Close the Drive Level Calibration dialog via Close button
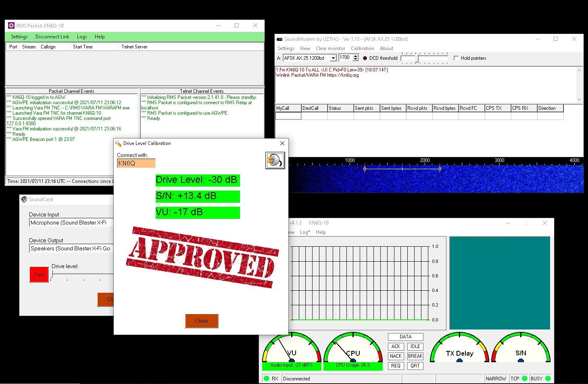Image resolution: width=588 pixels, height=384 pixels. click(x=202, y=321)
